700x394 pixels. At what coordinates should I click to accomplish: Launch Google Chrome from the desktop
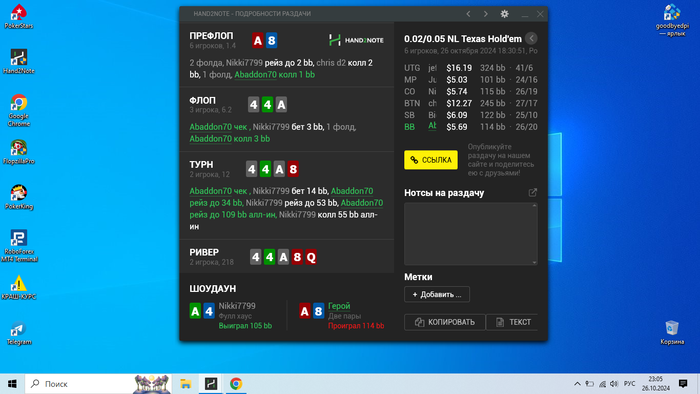[18, 110]
